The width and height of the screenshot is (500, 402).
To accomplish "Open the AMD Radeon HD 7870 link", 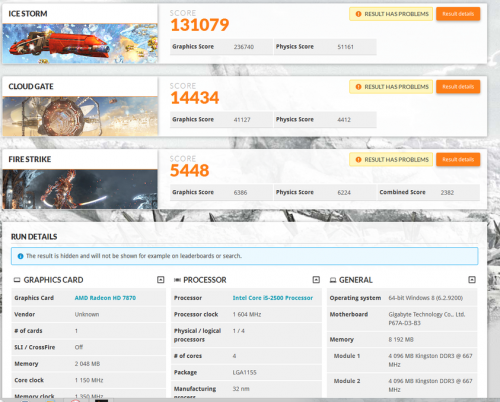I will tap(105, 298).
